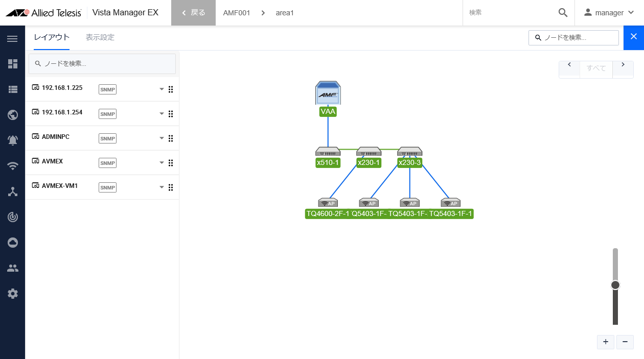Expand the dropdown for 192.168.1.225
Viewport: 644px width, 359px height.
pyautogui.click(x=162, y=89)
